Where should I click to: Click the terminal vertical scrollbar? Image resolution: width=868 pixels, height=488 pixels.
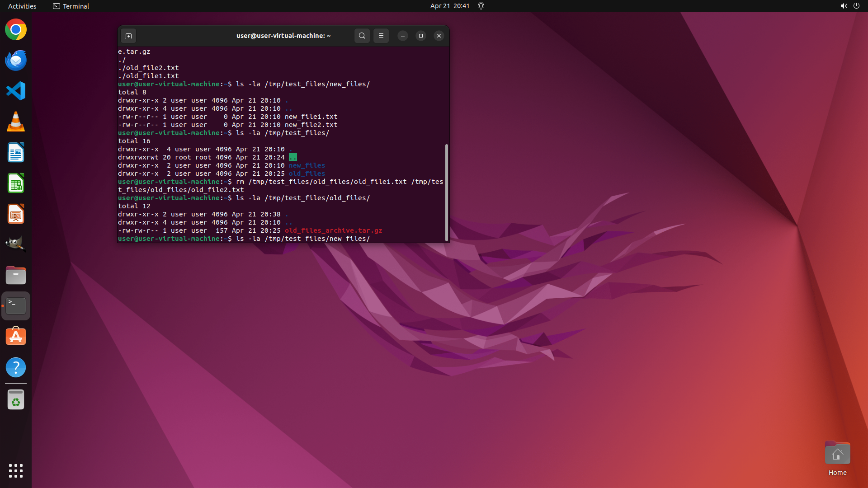coord(447,192)
